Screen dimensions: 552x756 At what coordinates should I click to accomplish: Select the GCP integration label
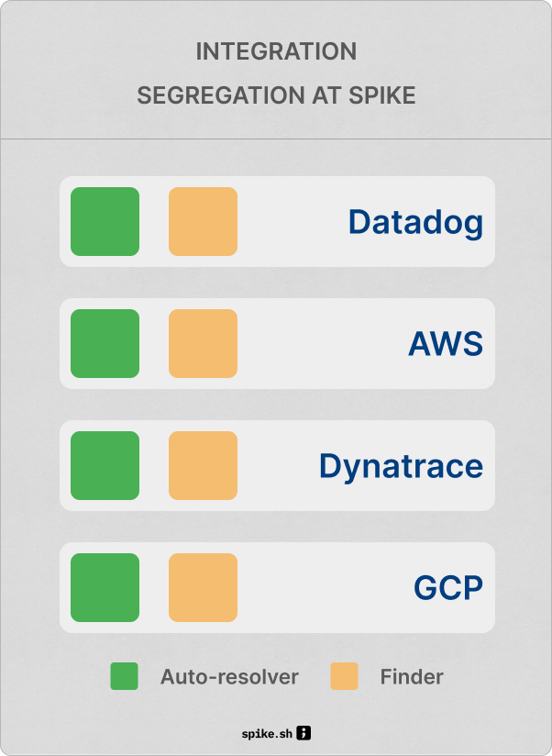click(x=448, y=588)
